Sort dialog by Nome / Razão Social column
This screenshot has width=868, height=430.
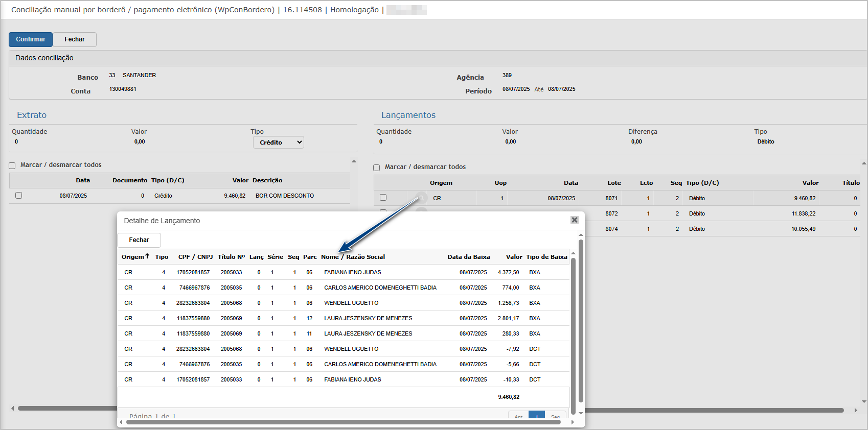point(353,257)
